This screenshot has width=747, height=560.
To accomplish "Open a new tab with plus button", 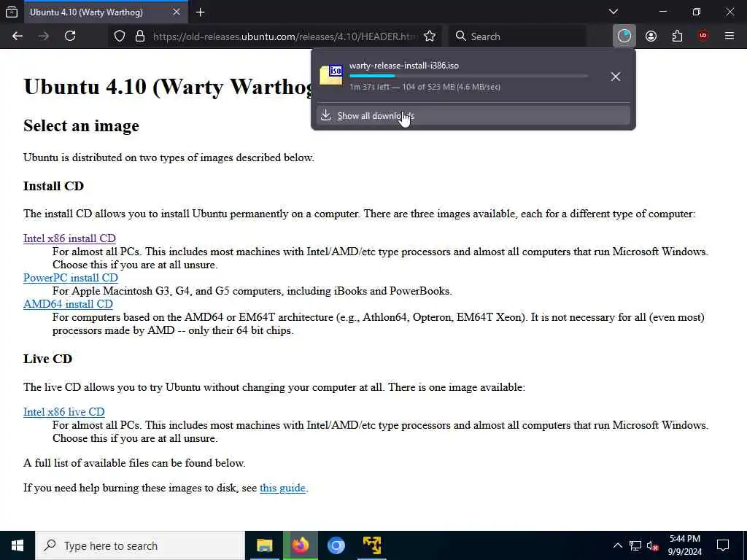I will (x=200, y=12).
